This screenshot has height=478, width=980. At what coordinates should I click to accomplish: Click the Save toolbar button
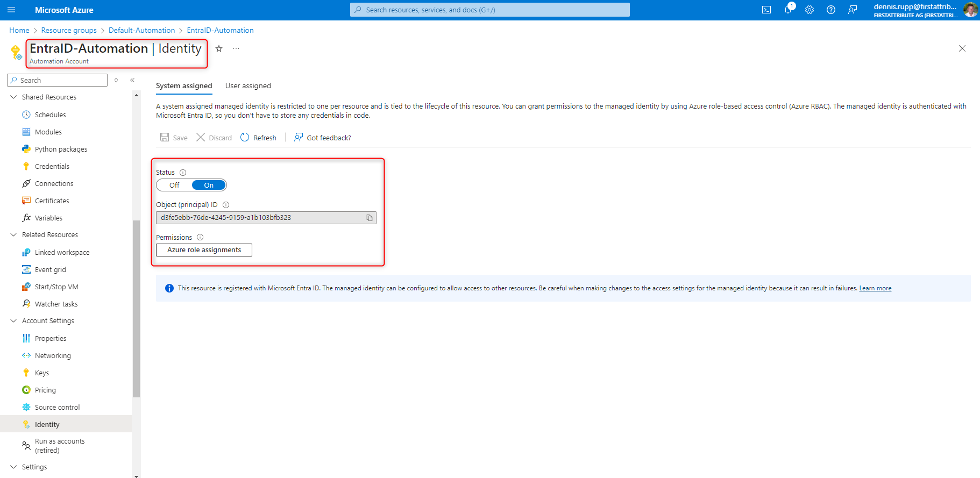pyautogui.click(x=174, y=138)
